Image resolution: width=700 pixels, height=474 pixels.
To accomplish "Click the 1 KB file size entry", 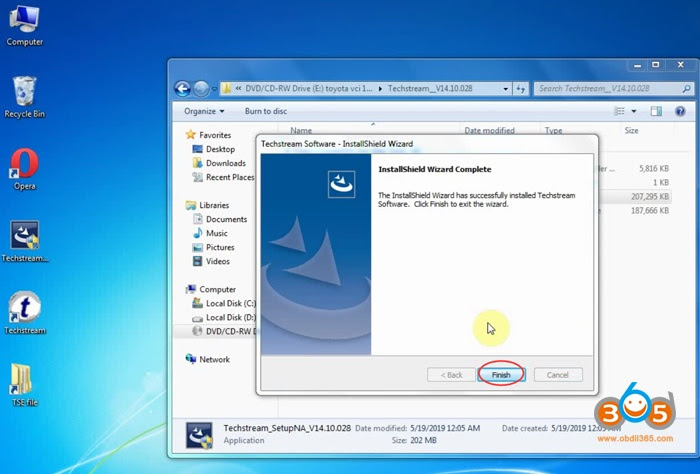I will click(661, 182).
